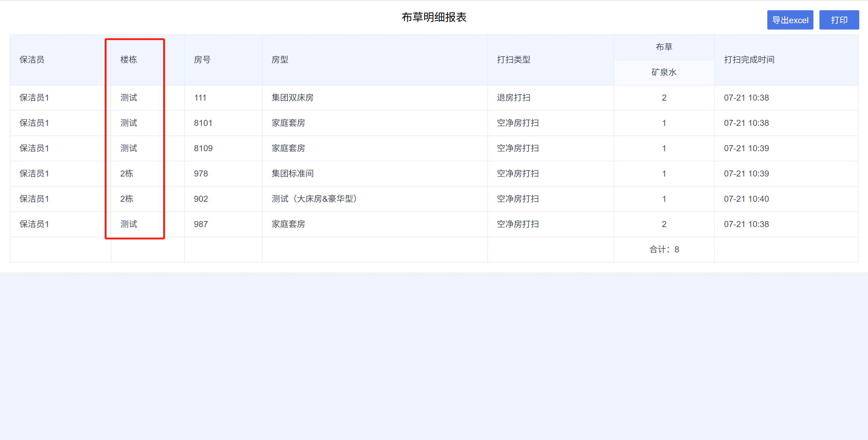Click 合计：8 total cell

click(664, 249)
